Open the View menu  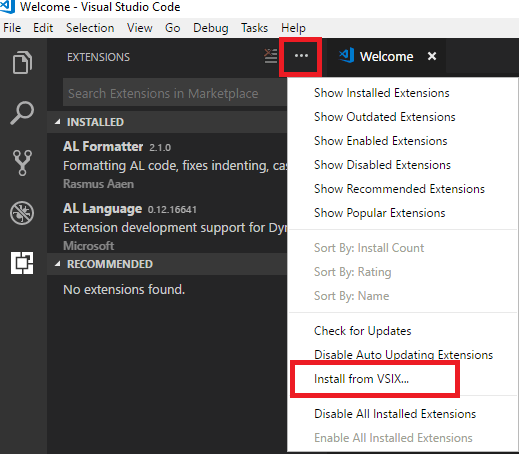pyautogui.click(x=140, y=28)
